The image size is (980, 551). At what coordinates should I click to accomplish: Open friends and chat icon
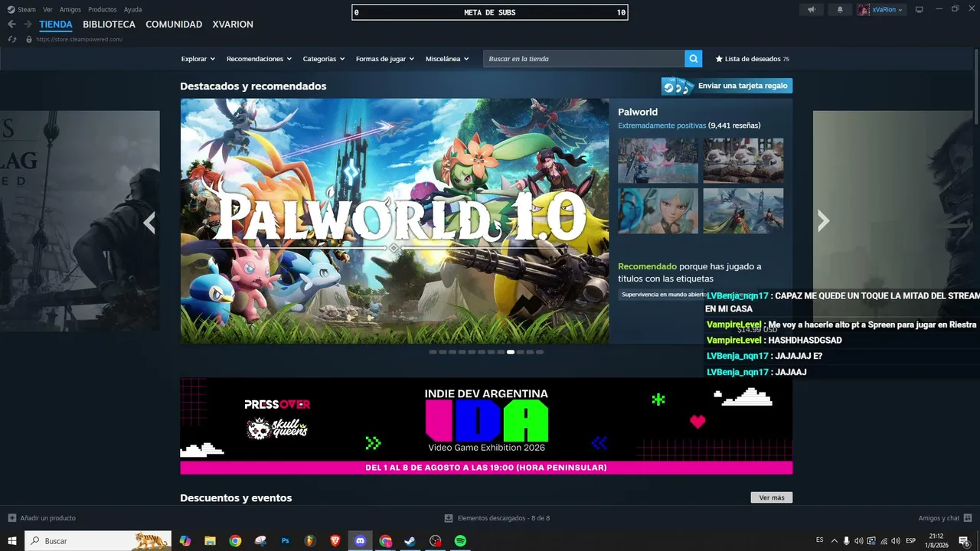pyautogui.click(x=968, y=518)
